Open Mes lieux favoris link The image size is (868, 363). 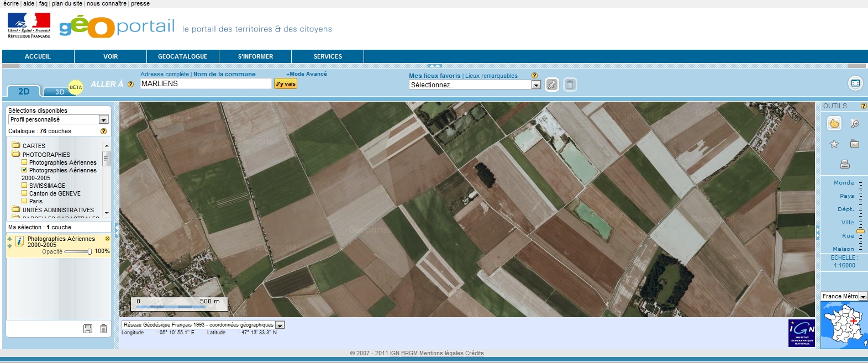pos(434,76)
